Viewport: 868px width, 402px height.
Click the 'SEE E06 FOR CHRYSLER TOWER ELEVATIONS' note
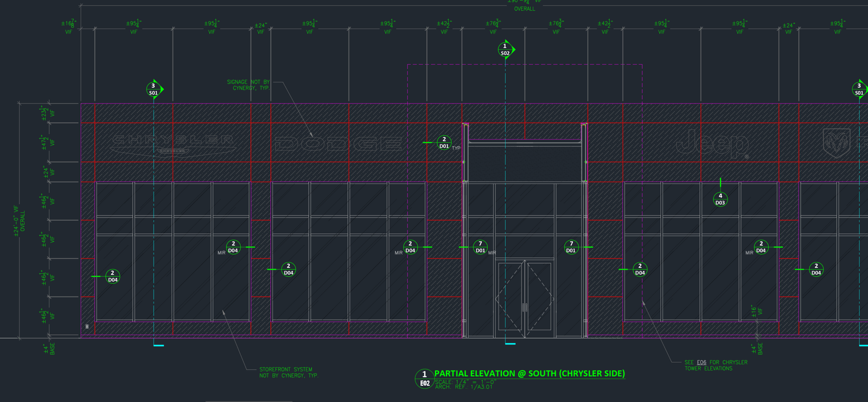(x=716, y=365)
